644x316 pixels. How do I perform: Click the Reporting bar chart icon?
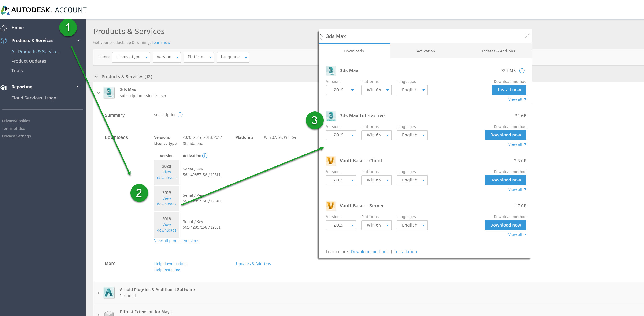4,87
